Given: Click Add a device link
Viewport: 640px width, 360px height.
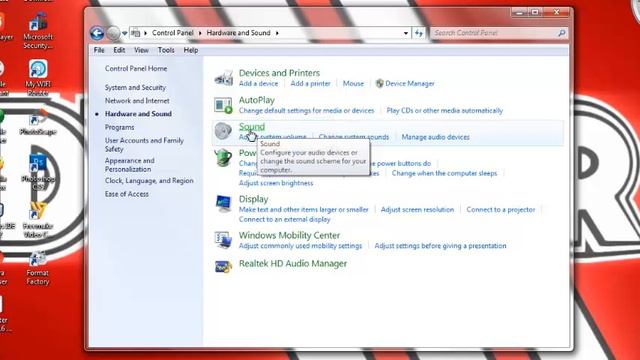Looking at the screenshot, I should [258, 84].
